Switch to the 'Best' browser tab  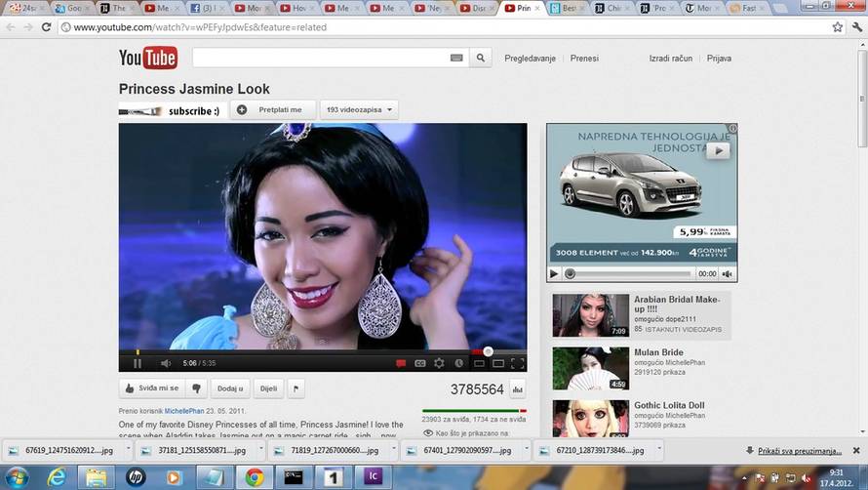click(568, 9)
